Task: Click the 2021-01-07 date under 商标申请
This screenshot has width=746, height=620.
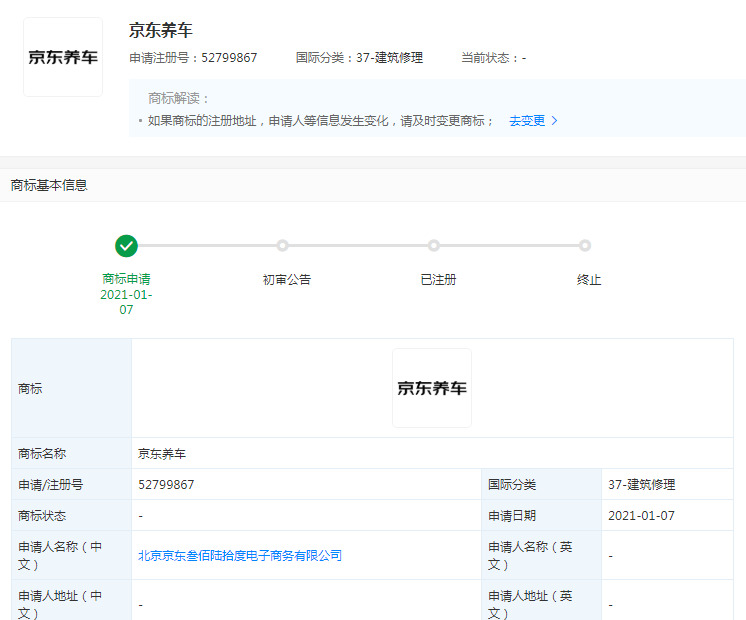Action: click(126, 302)
